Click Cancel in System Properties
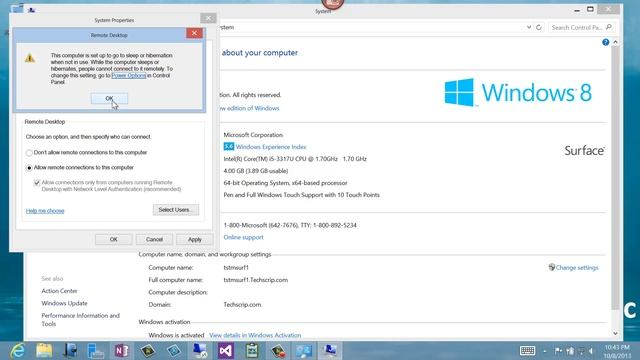 154,239
